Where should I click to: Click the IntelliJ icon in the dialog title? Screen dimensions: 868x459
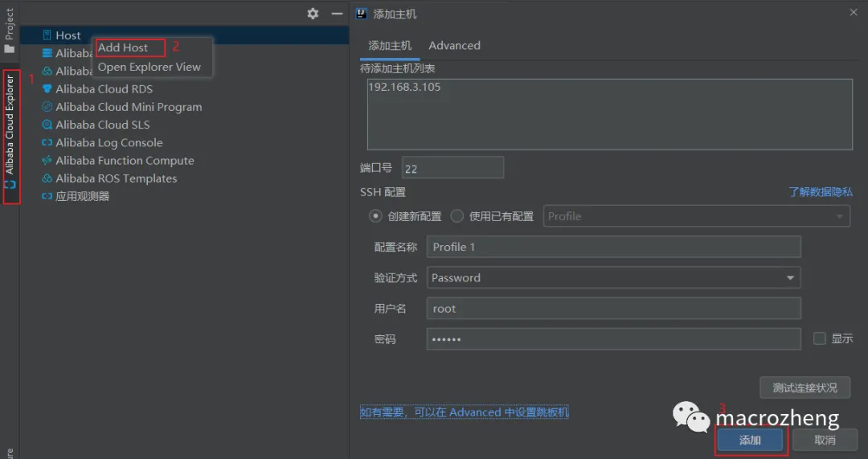[362, 14]
